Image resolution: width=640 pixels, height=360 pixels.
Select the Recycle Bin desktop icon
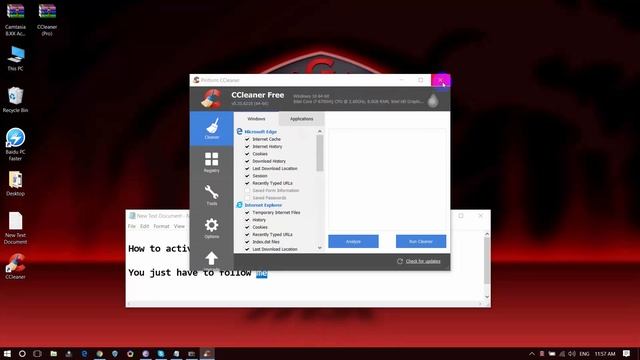(x=15, y=99)
